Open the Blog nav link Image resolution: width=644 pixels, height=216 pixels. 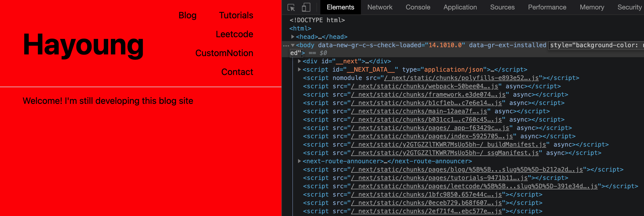point(187,15)
